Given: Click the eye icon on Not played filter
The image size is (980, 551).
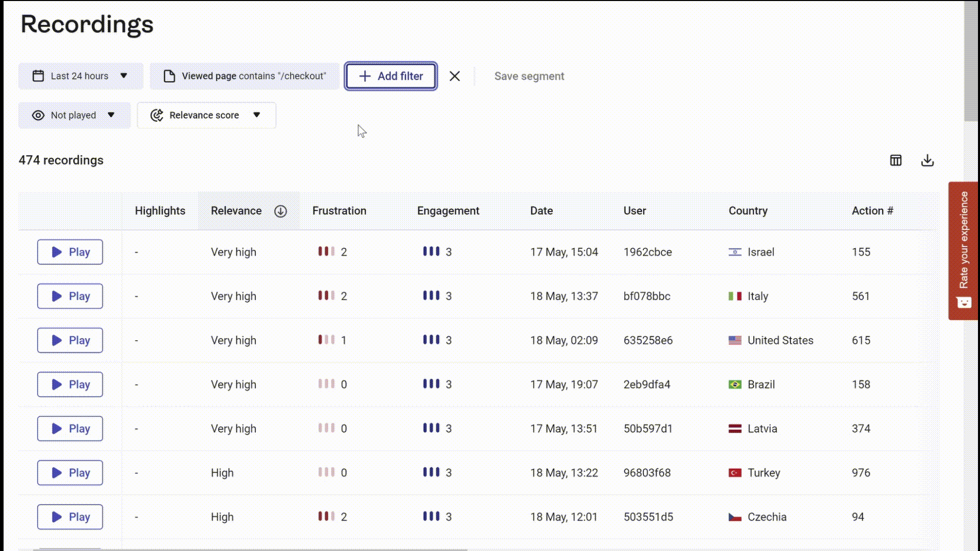Looking at the screenshot, I should 38,114.
